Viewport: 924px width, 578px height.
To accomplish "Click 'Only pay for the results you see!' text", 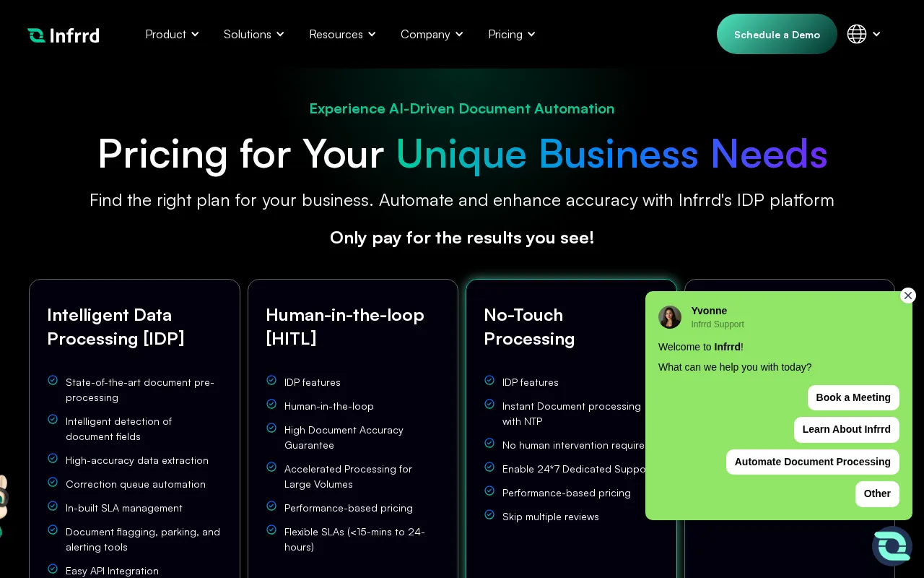I will 462,237.
